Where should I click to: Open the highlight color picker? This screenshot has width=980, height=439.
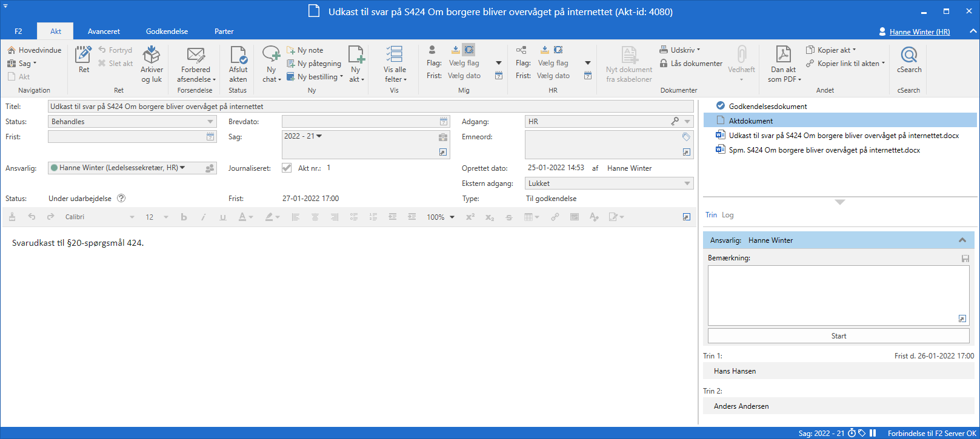pyautogui.click(x=272, y=217)
